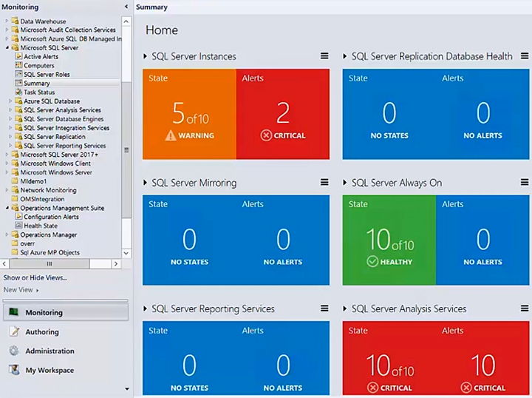Viewport: 532px width, 398px height.
Task: Click the tree horizontal scrollbar right arrow
Action: coord(116,263)
